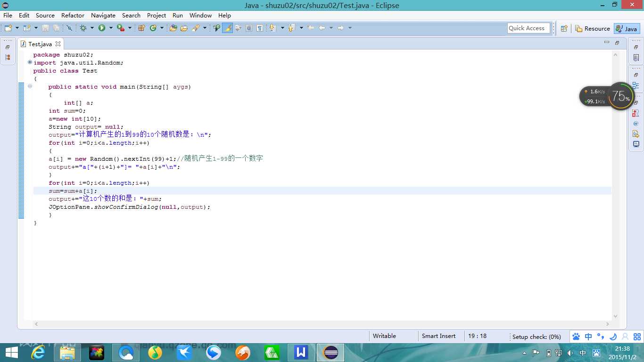Click the Run Last Tool icon

(x=120, y=28)
